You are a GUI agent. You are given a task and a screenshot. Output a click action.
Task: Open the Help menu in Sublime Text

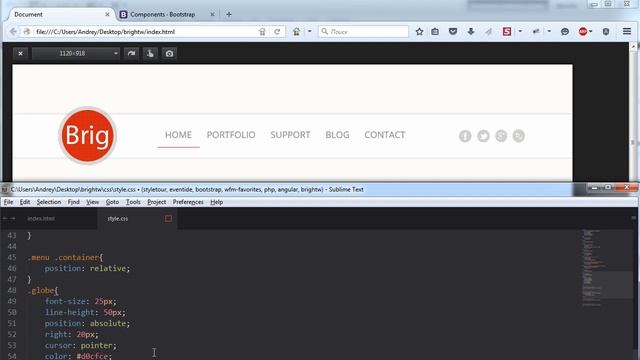[216, 202]
